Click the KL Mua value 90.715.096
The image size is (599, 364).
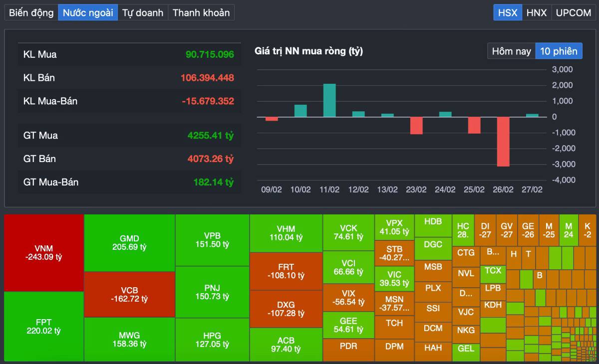[210, 54]
